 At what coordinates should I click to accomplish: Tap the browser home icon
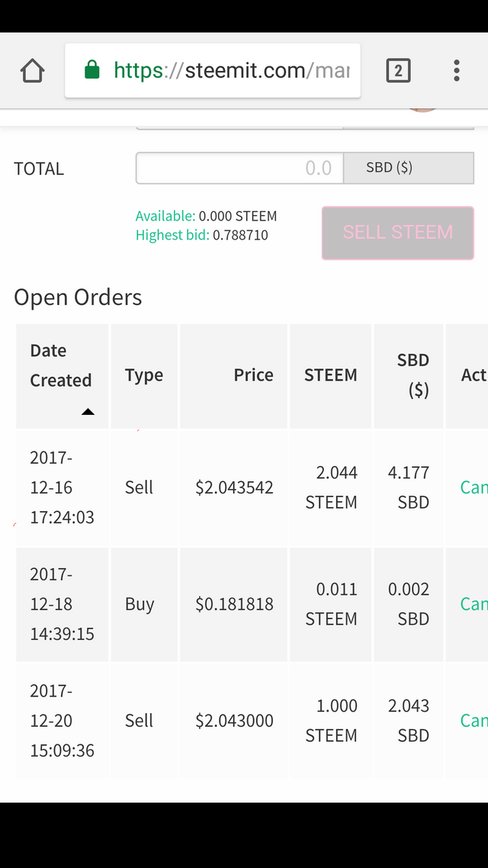33,71
